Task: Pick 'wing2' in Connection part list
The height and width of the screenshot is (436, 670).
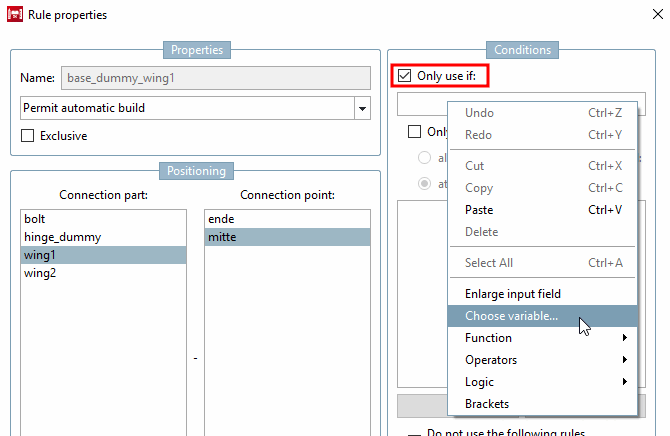Action: [40, 273]
